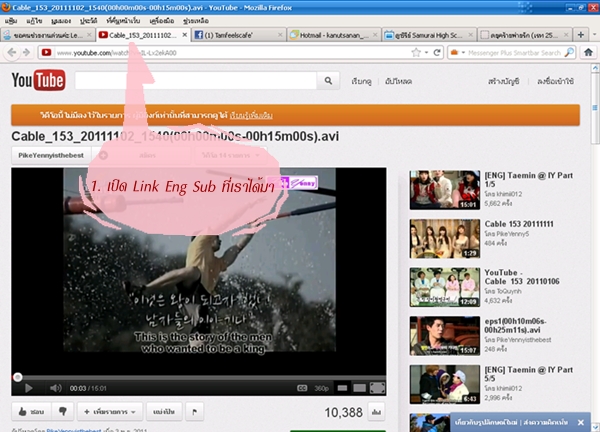Switch to the last browser tab
This screenshot has width=600, height=432.
(525, 35)
